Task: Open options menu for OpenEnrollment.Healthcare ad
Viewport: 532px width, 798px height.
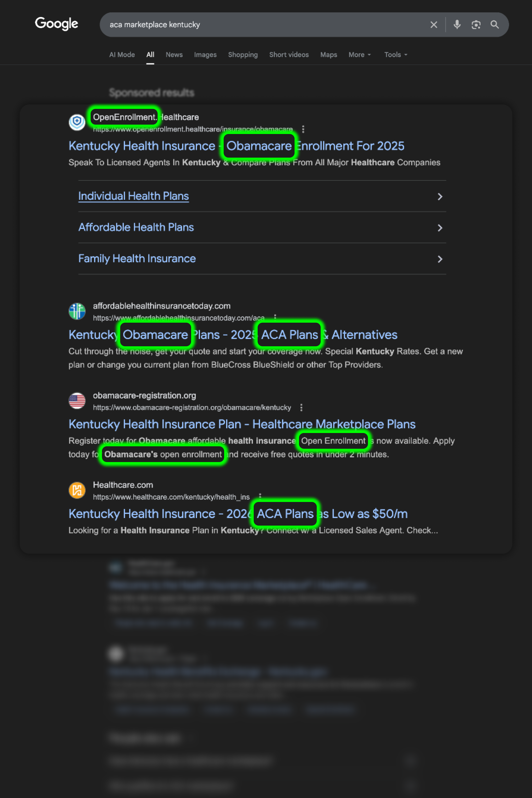Action: pyautogui.click(x=303, y=129)
